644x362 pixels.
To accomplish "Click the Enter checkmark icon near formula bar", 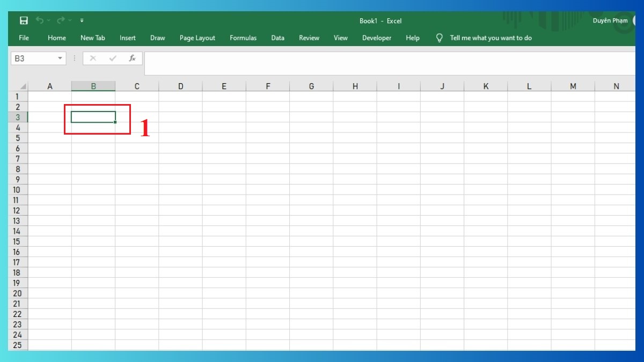I will click(113, 58).
